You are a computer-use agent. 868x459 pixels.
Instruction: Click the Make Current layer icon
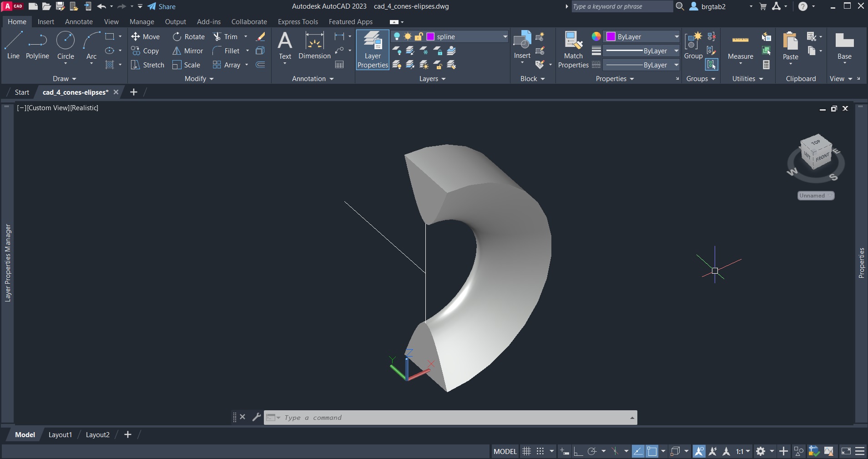click(451, 51)
